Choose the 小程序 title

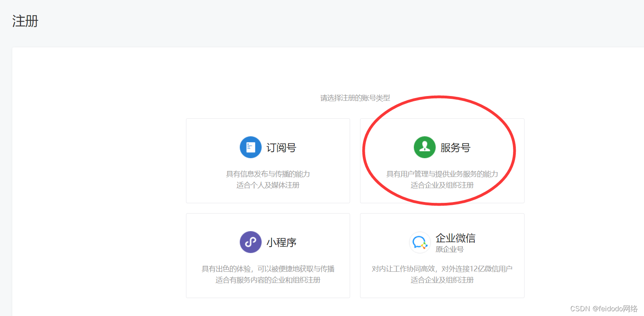[x=281, y=242]
